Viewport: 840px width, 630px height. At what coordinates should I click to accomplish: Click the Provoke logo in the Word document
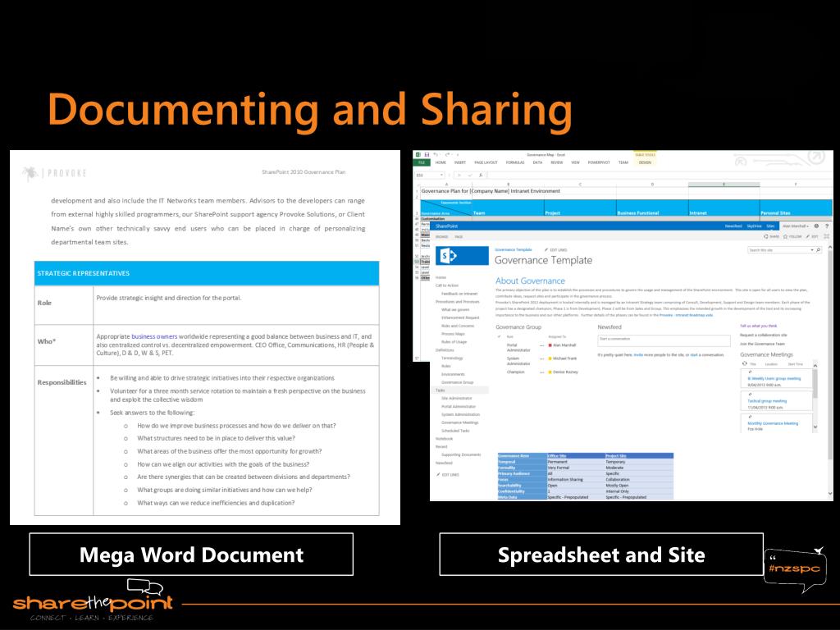(54, 173)
